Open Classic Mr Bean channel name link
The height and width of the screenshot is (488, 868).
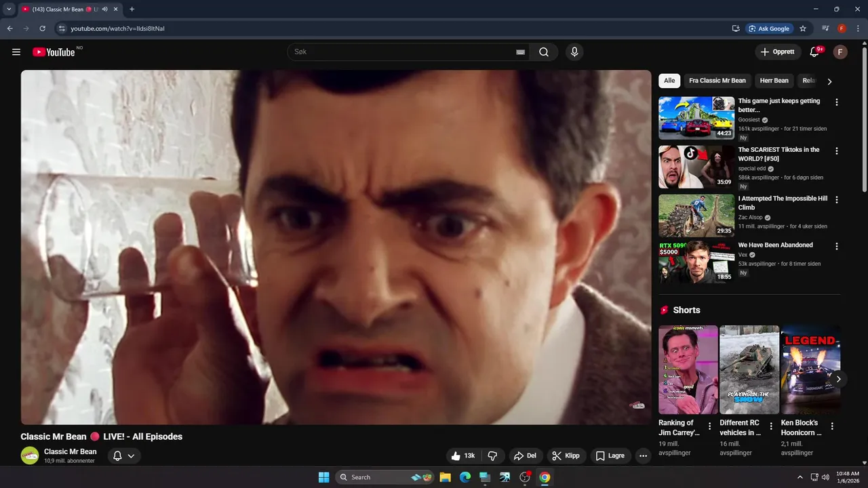(71, 451)
